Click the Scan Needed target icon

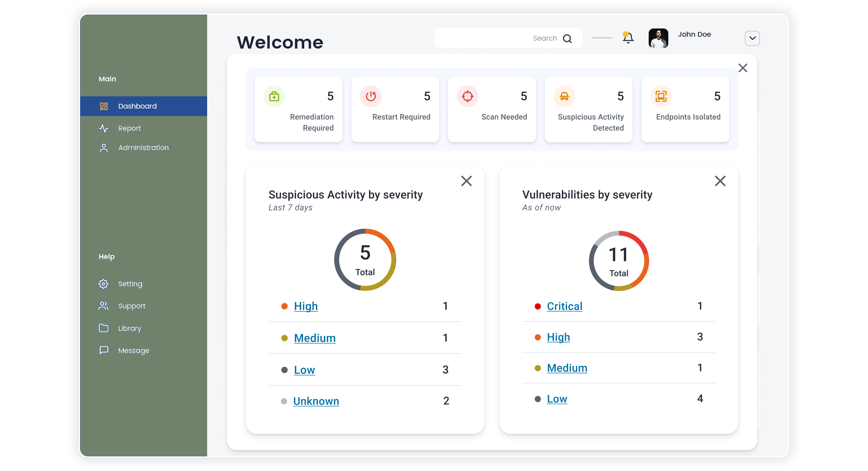coord(468,96)
